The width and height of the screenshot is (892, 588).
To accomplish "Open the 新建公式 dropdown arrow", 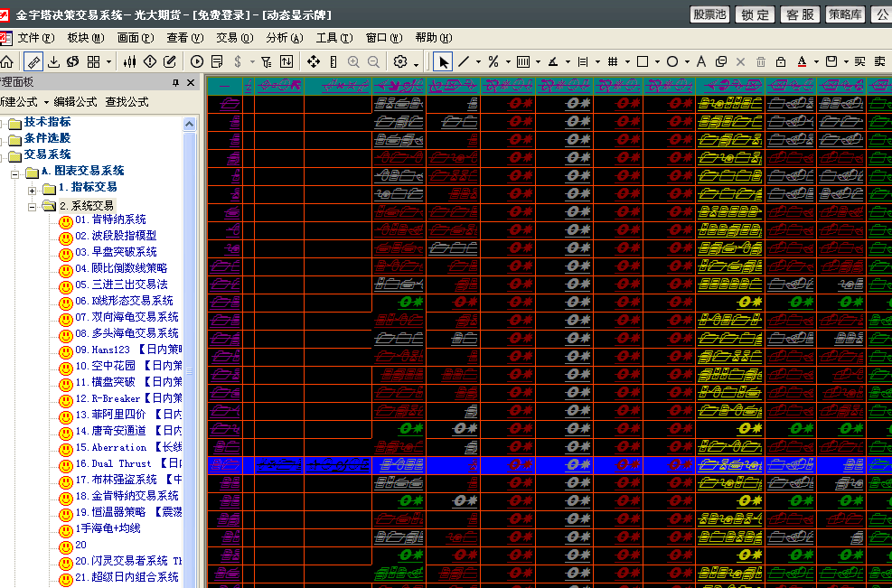I will pyautogui.click(x=46, y=102).
